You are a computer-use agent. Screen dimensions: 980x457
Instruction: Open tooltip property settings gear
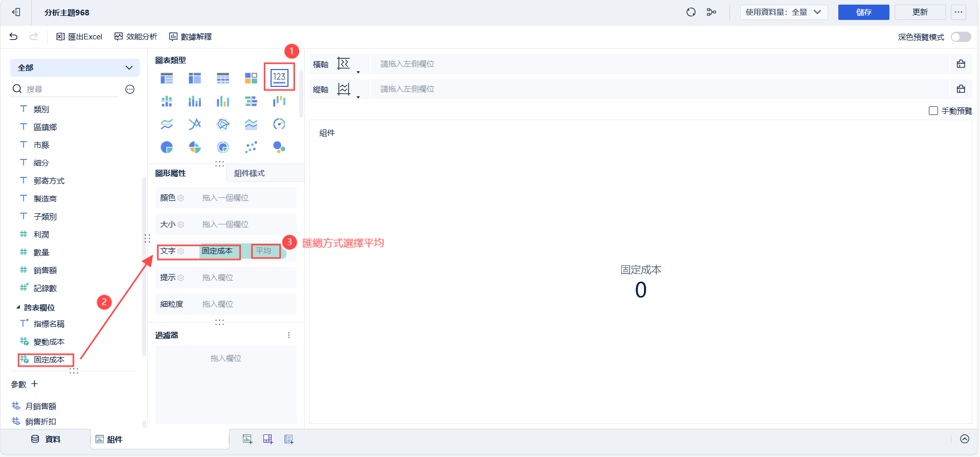tap(181, 278)
